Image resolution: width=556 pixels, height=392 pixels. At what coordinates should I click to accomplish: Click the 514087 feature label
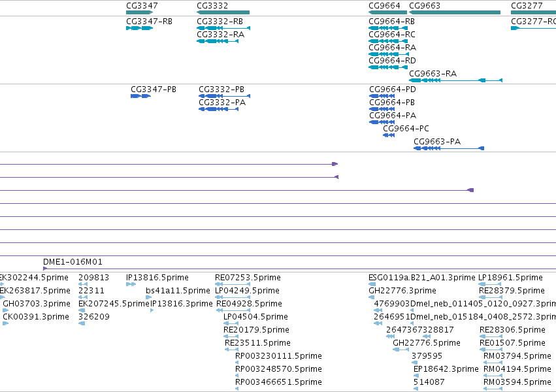429,382
